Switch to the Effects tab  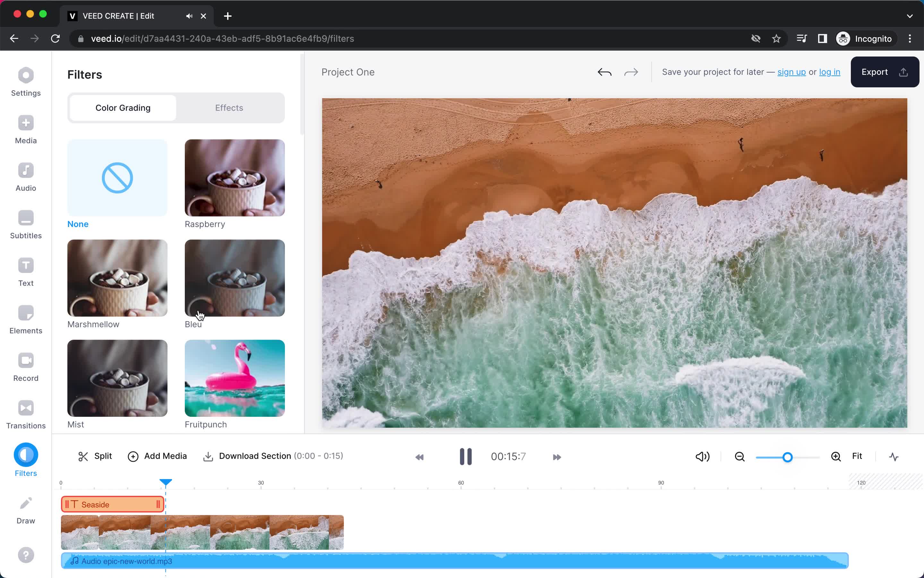[x=229, y=108]
